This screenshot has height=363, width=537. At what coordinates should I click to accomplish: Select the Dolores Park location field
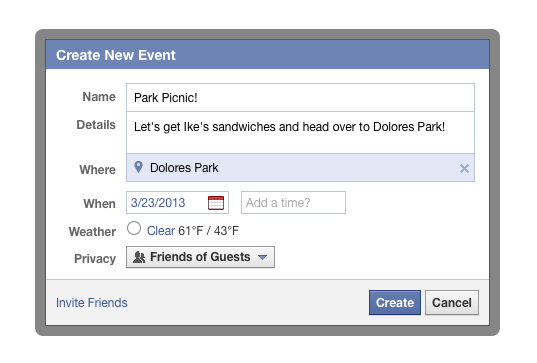click(x=300, y=168)
